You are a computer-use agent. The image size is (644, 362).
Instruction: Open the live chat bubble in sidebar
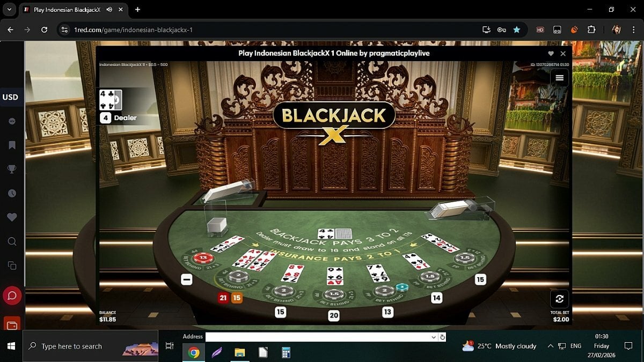(12, 295)
